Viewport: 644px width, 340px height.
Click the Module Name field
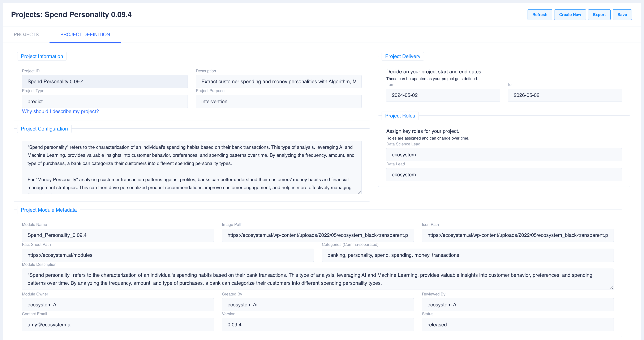click(118, 235)
